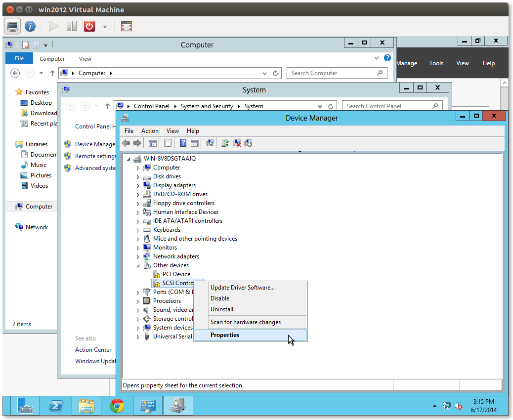Screen dimensions: 513x420
Task: Expand Display adapters node
Action: [138, 185]
